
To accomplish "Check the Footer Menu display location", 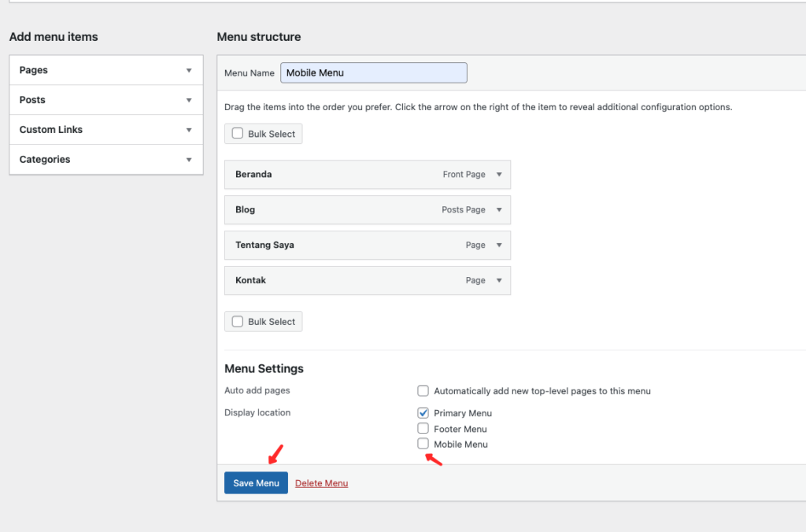I will [423, 429].
